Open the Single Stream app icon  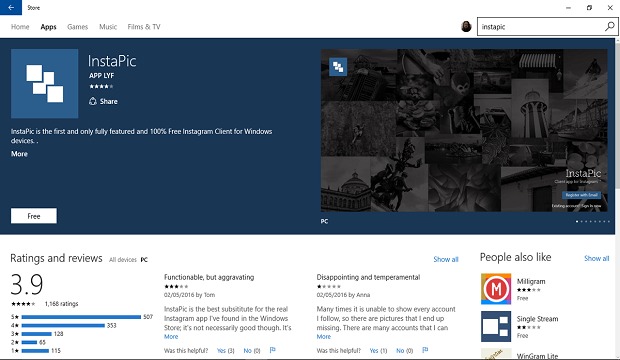pos(496,326)
